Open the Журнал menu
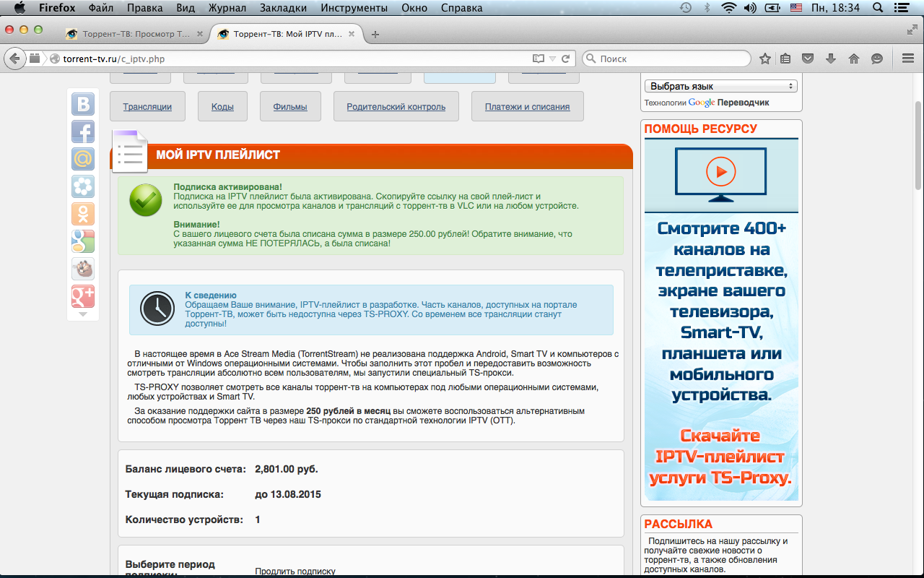Viewport: 924px width, 578px height. (x=227, y=8)
